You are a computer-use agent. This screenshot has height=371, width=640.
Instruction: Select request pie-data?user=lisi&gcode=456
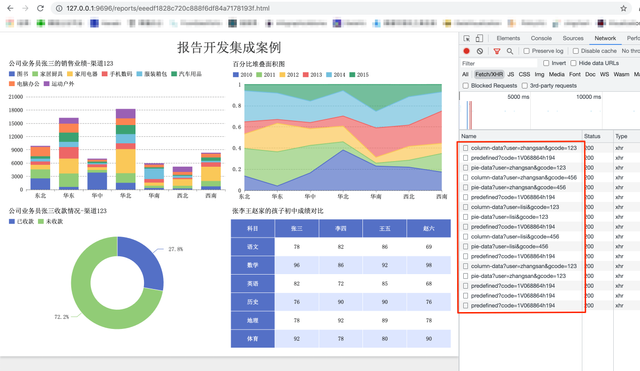(509, 247)
